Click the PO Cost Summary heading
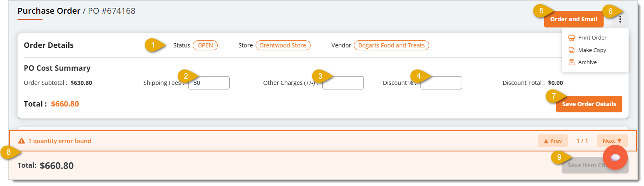This screenshot has height=186, width=644. [57, 68]
